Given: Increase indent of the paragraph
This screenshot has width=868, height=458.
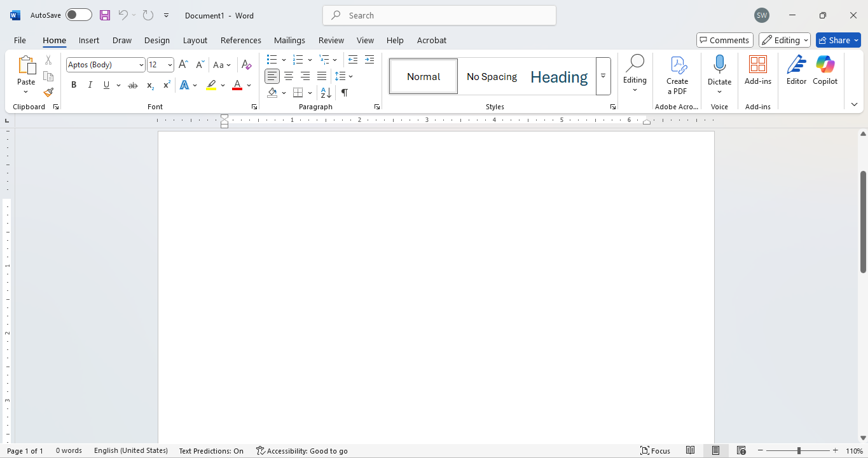Looking at the screenshot, I should pyautogui.click(x=369, y=60).
